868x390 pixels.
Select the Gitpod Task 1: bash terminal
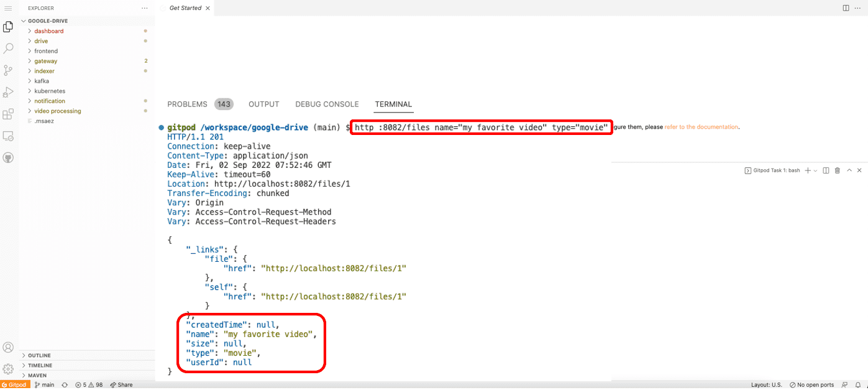click(x=772, y=170)
